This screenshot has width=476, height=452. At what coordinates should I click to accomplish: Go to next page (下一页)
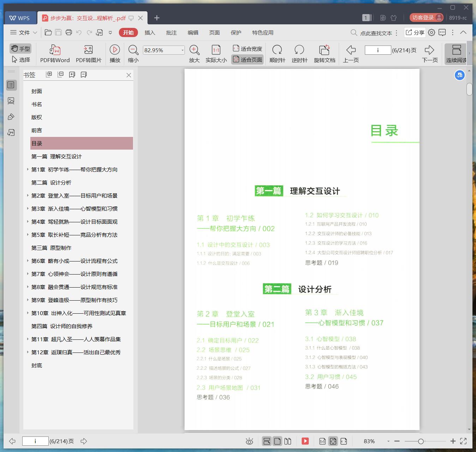click(430, 54)
